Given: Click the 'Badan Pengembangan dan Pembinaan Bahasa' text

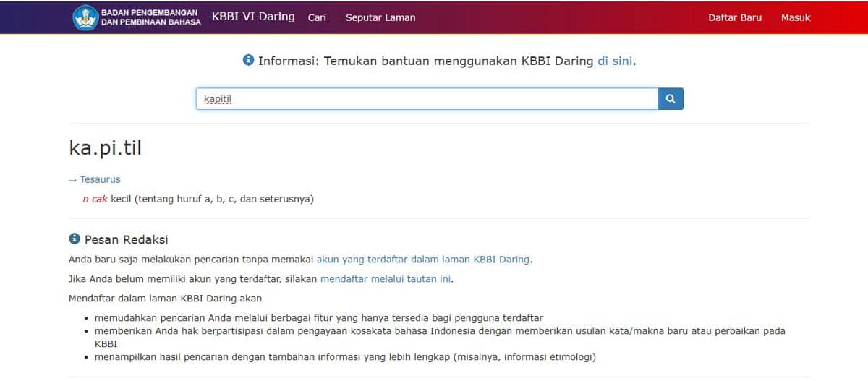Looking at the screenshot, I should (x=150, y=17).
